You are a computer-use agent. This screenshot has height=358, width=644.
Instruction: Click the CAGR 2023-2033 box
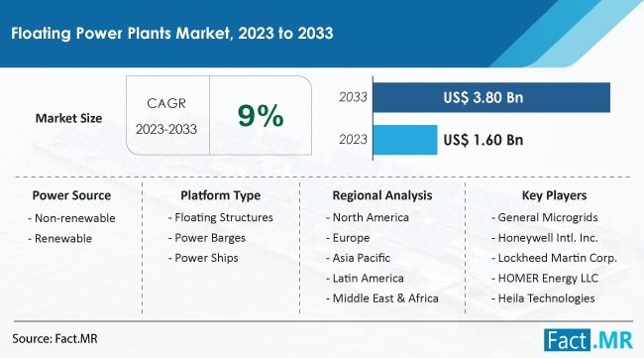[167, 115]
